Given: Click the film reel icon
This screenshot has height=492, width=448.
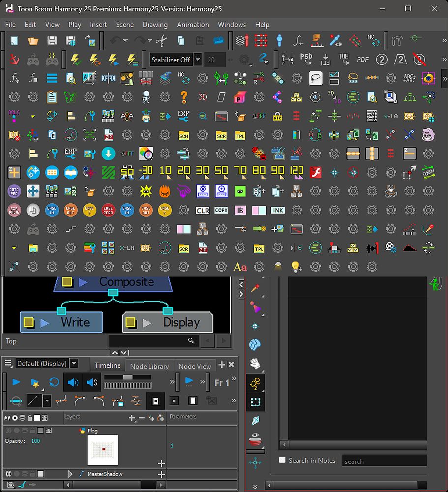Looking at the screenshot, I should click(390, 248).
